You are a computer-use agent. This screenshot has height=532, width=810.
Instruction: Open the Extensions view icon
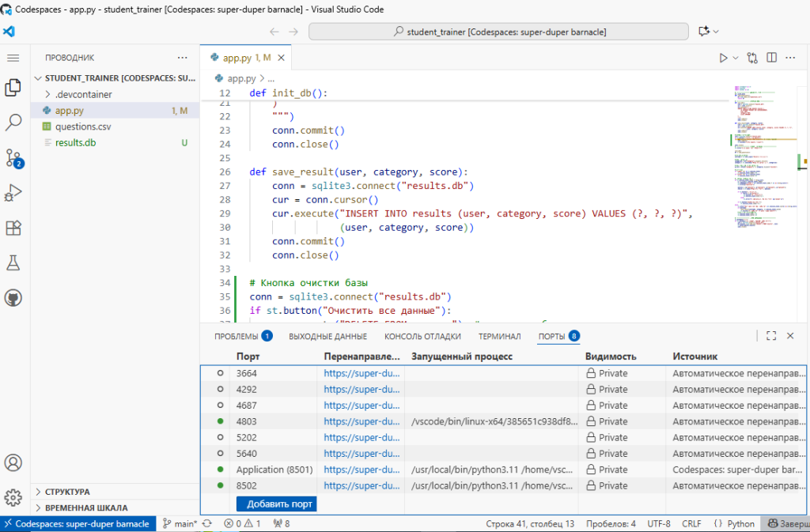pos(13,228)
